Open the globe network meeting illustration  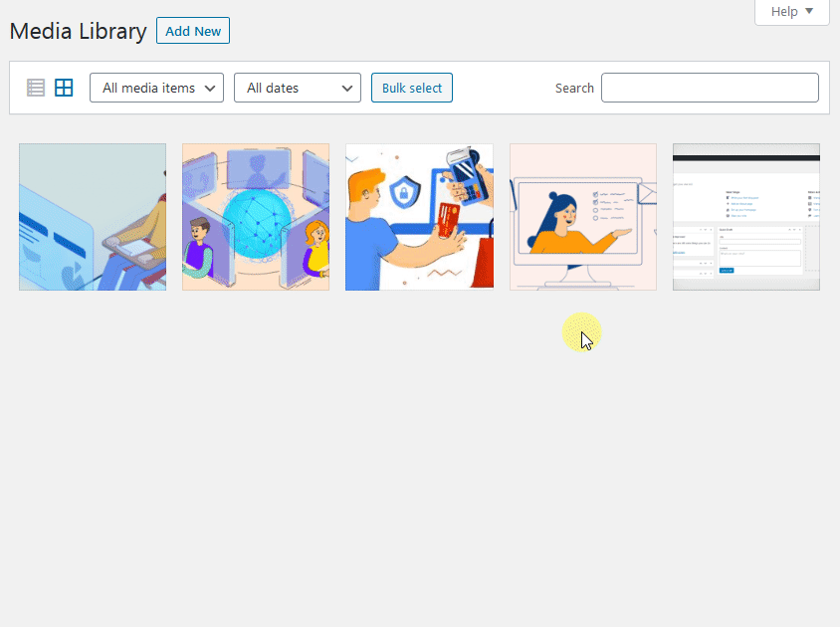[x=256, y=217]
